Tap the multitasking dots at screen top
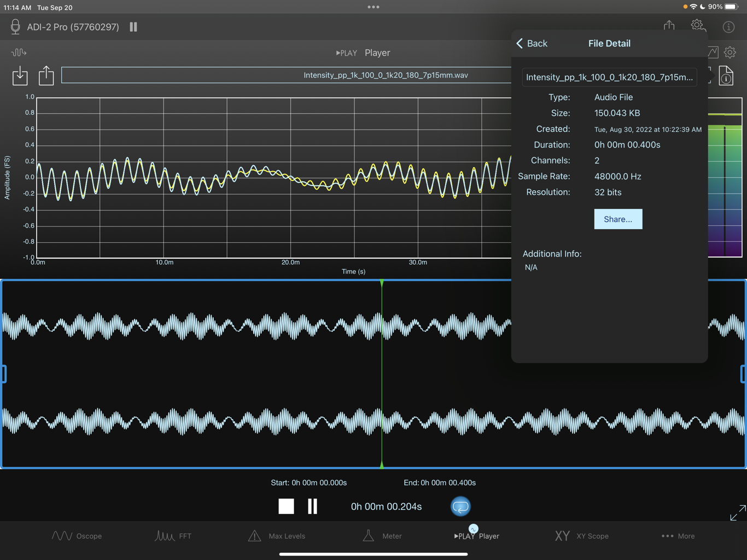This screenshot has width=747, height=560. (x=373, y=7)
